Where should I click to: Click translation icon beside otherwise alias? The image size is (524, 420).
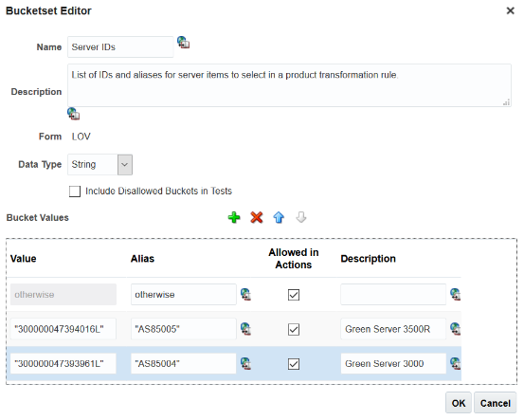[245, 295]
